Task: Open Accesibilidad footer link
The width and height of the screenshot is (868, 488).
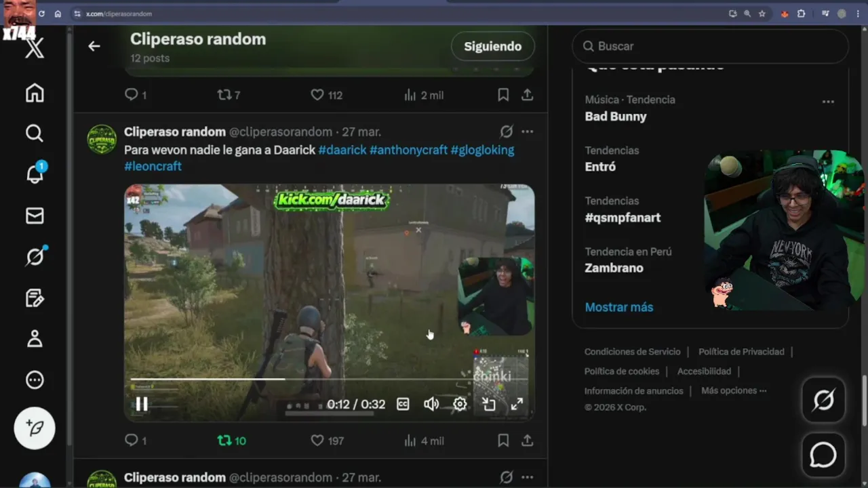Action: pos(704,371)
